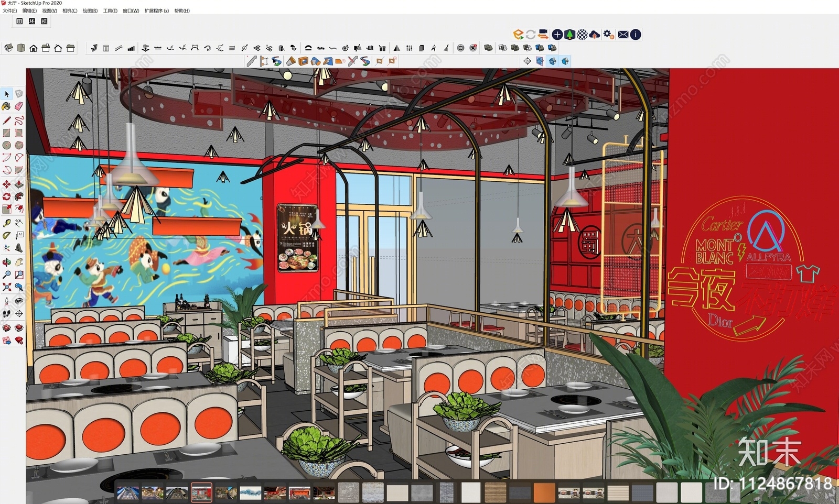Activate the Axes tool
The height and width of the screenshot is (504, 839).
tap(7, 248)
